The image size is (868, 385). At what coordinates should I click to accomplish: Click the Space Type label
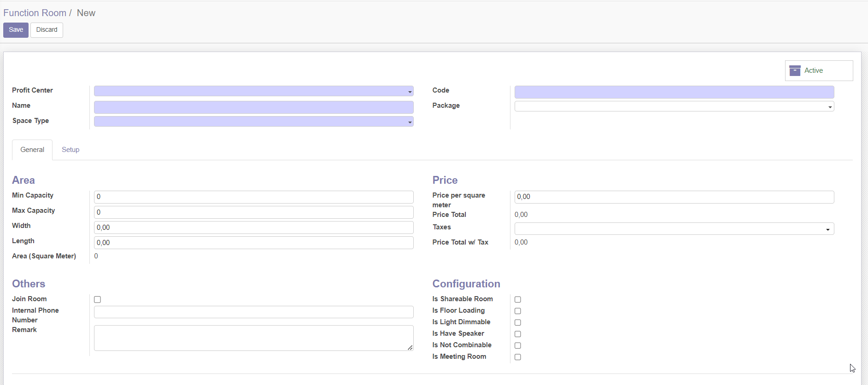pos(30,121)
